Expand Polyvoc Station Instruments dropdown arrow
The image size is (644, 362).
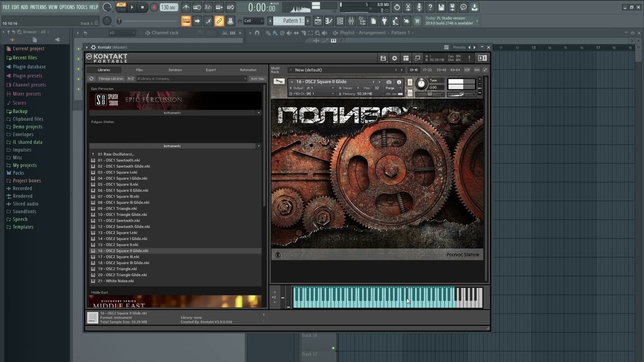coord(259,146)
